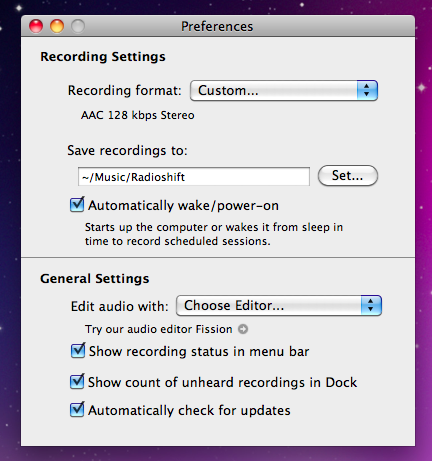This screenshot has width=432, height=461.
Task: Open the Custom... recording format menu
Action: click(x=284, y=90)
